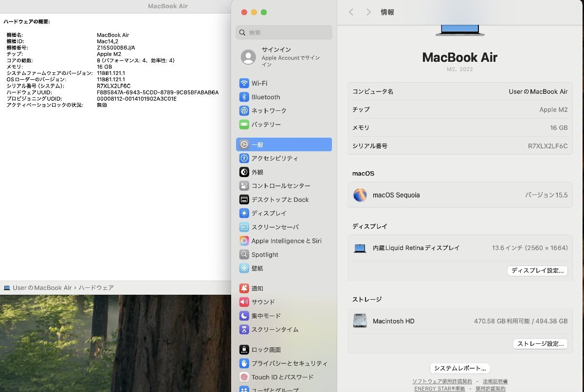The height and width of the screenshot is (392, 584).
Task: Open the Apple Intelligence と Siri icon
Action: 244,241
